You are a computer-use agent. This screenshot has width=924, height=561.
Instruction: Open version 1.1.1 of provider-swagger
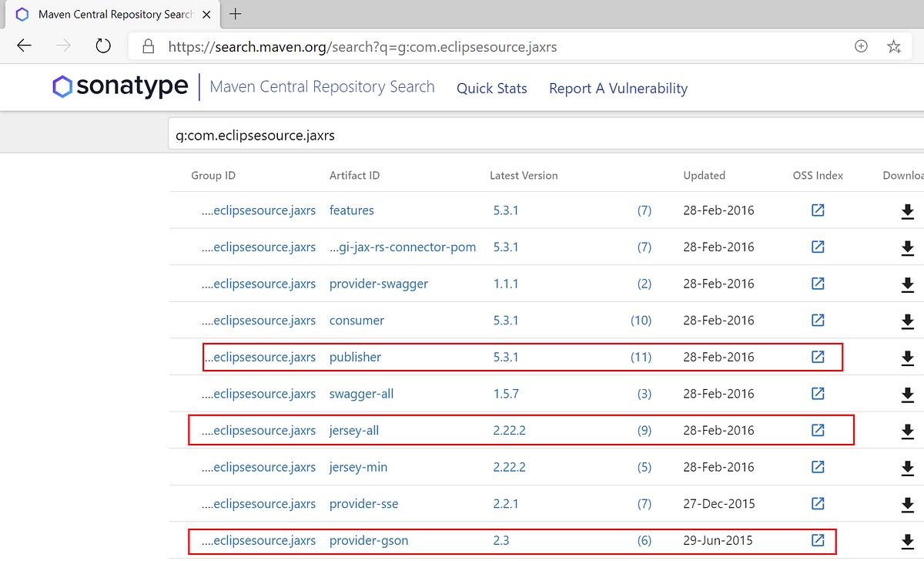pyautogui.click(x=506, y=284)
